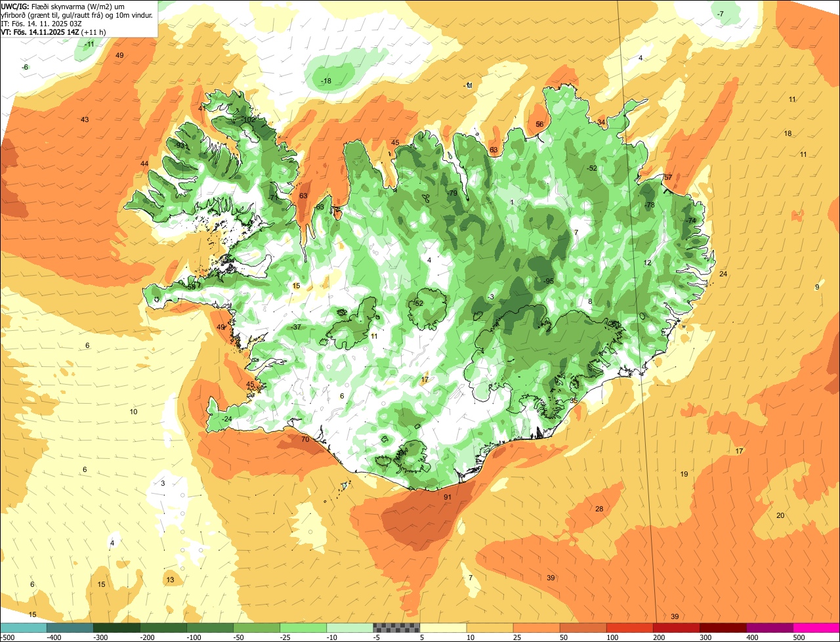Click the map value '91' off the south coast
The height and width of the screenshot is (642, 840).
[x=448, y=497]
